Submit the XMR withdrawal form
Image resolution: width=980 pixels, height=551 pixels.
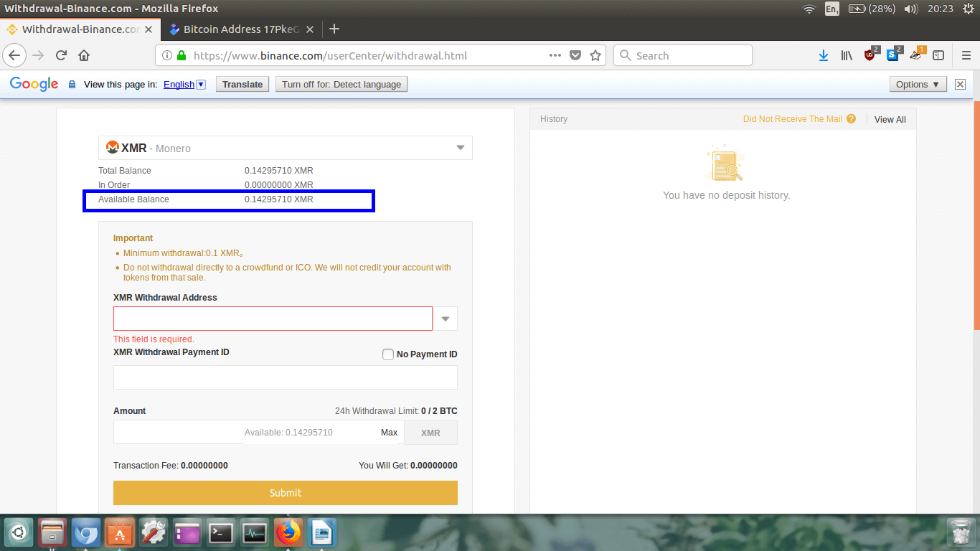(x=286, y=493)
